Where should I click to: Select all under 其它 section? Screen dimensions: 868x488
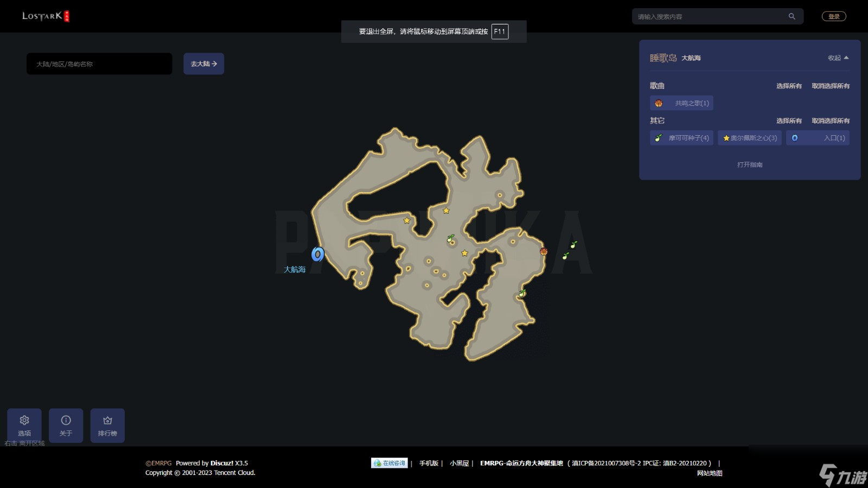789,121
